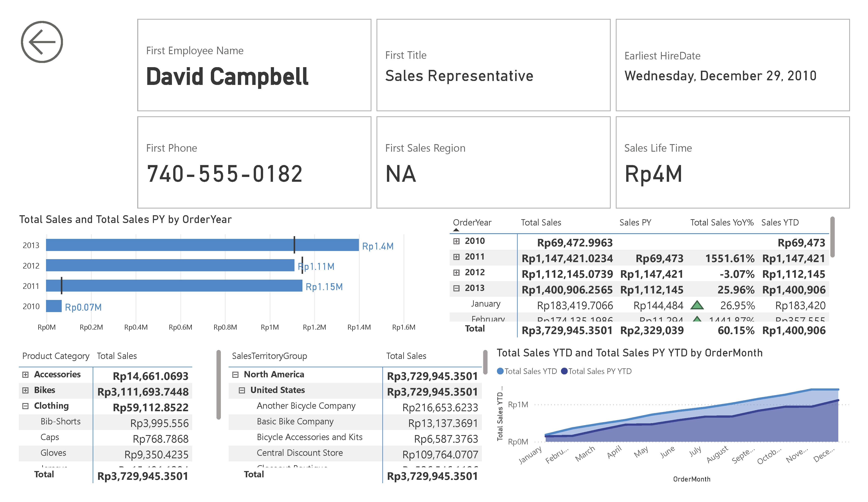Collapse the North America territory group
The height and width of the screenshot is (502, 868).
click(235, 375)
